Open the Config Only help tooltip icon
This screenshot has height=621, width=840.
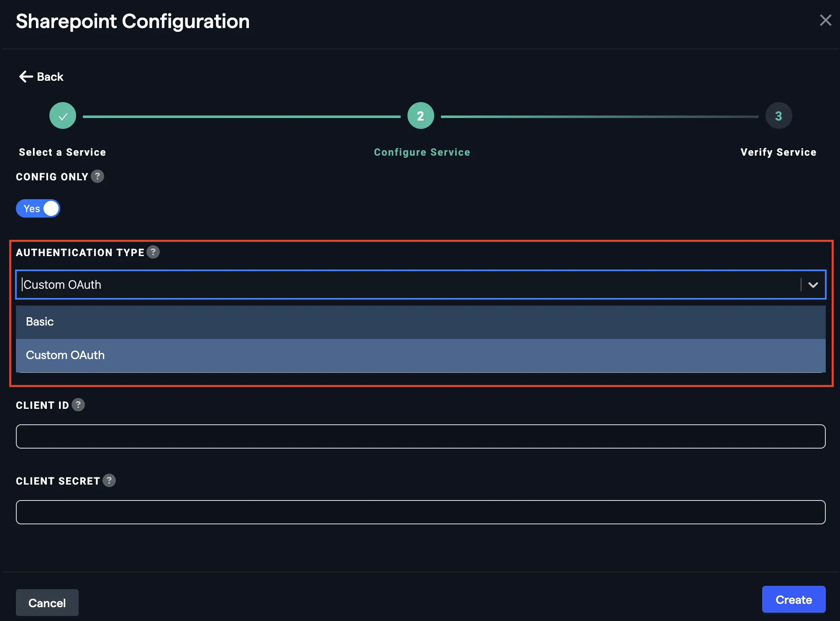pyautogui.click(x=98, y=177)
